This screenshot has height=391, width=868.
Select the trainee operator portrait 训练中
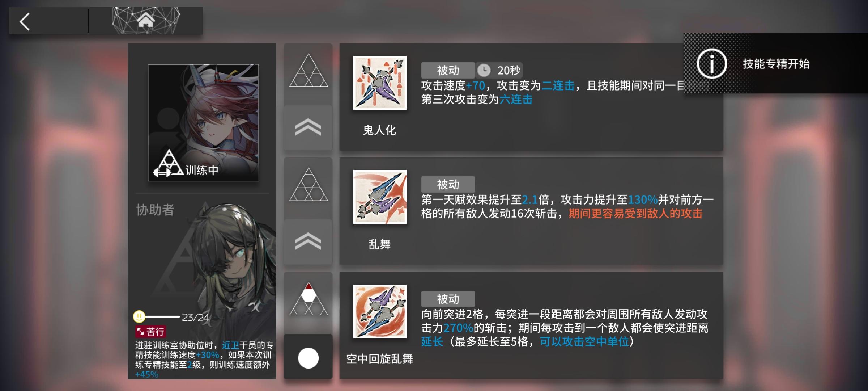tap(203, 123)
